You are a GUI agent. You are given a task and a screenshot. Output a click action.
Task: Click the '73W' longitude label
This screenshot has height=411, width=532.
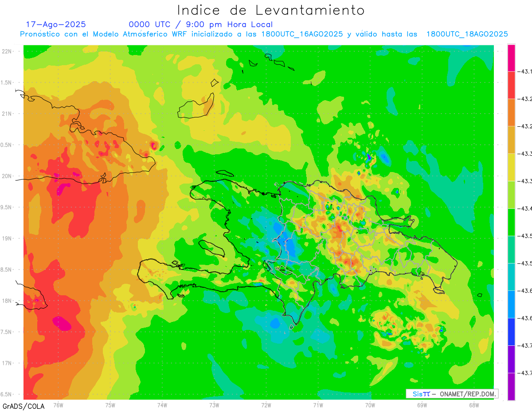[x=214, y=405]
